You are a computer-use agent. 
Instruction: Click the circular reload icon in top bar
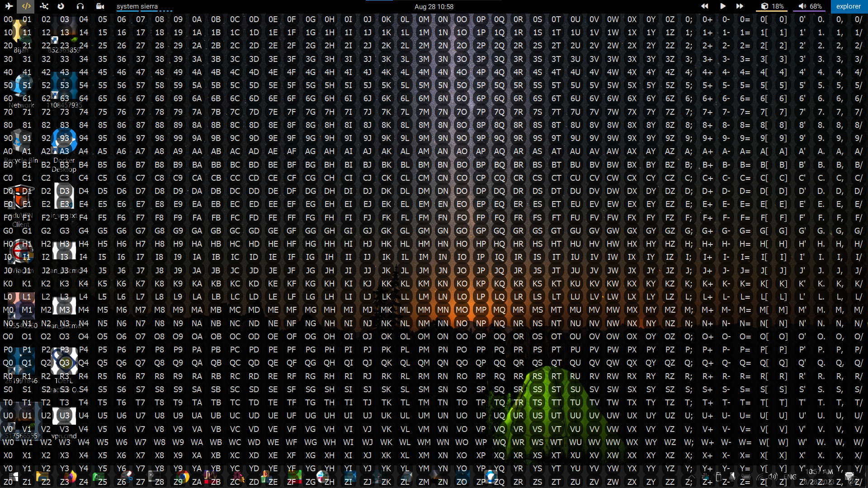[x=61, y=6]
